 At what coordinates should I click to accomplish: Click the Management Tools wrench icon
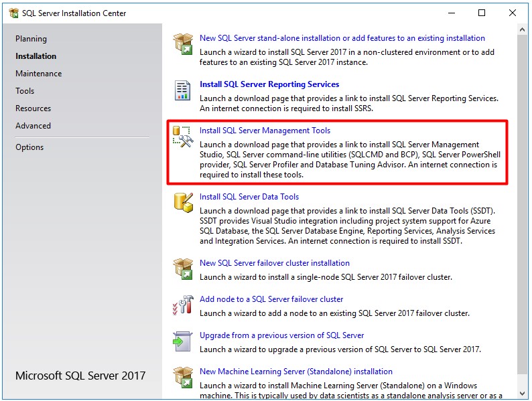[x=183, y=136]
